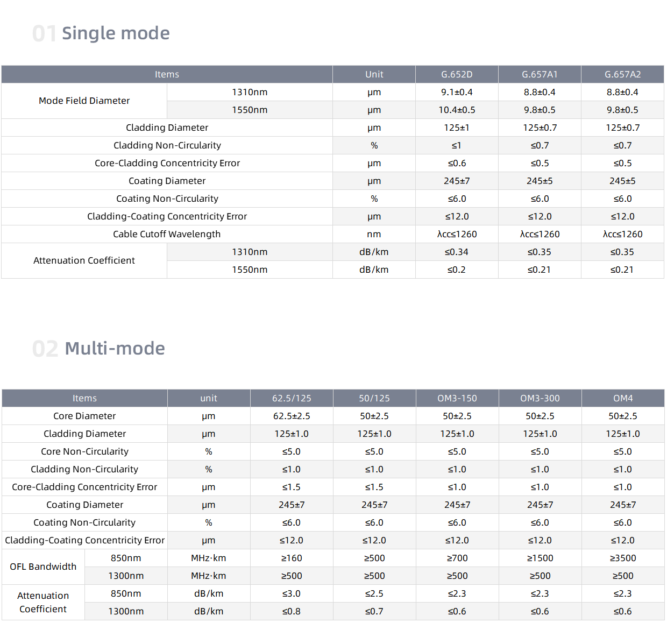
Task: Select the Core Non-Circularity row label
Action: [x=84, y=451]
